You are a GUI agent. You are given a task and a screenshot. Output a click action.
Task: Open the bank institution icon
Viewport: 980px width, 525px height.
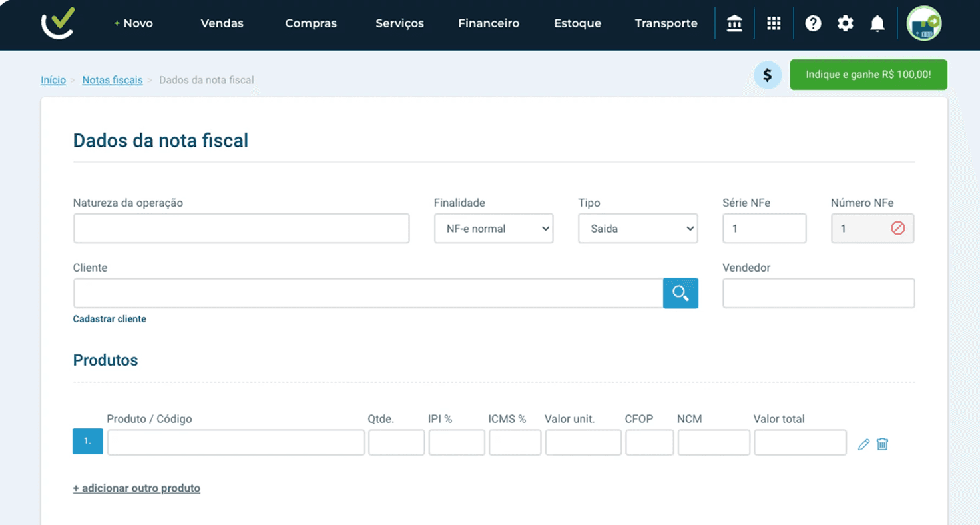pos(734,24)
